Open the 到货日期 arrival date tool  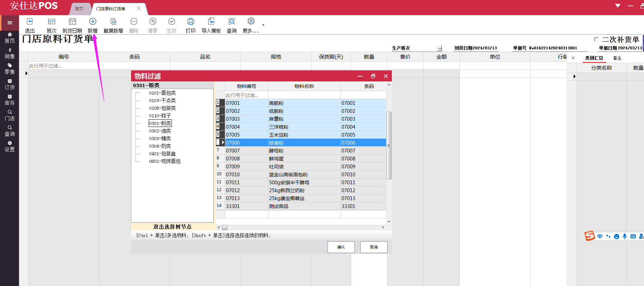(72, 22)
